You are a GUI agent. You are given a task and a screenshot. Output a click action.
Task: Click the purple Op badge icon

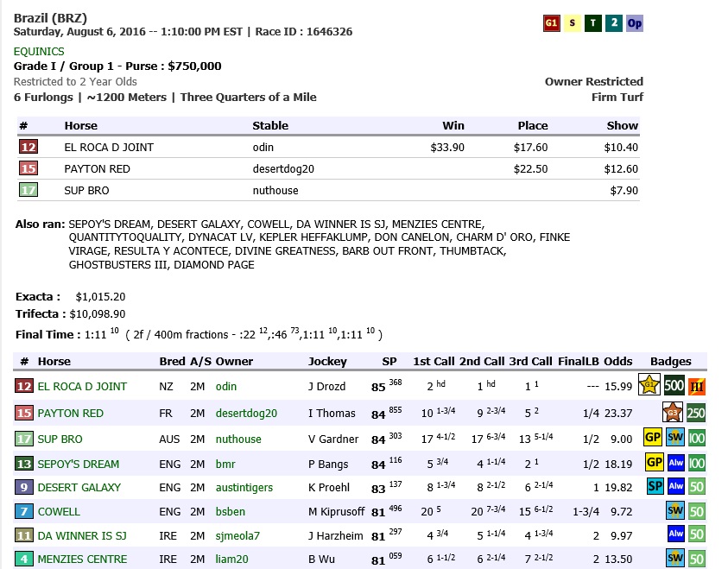[635, 23]
